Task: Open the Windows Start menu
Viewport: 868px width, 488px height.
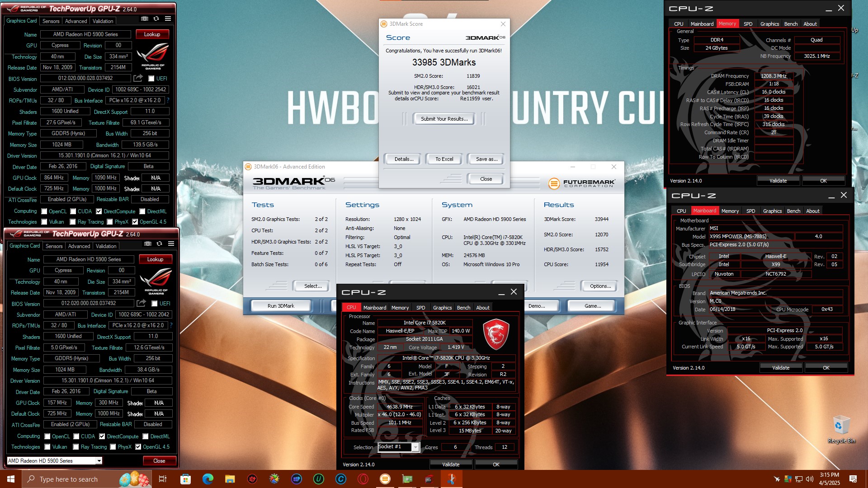Action: [11, 479]
